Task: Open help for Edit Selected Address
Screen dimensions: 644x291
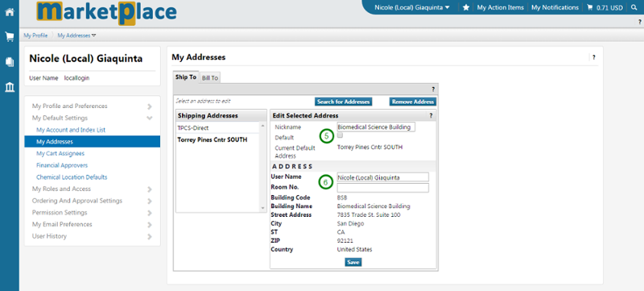Action: (x=431, y=116)
